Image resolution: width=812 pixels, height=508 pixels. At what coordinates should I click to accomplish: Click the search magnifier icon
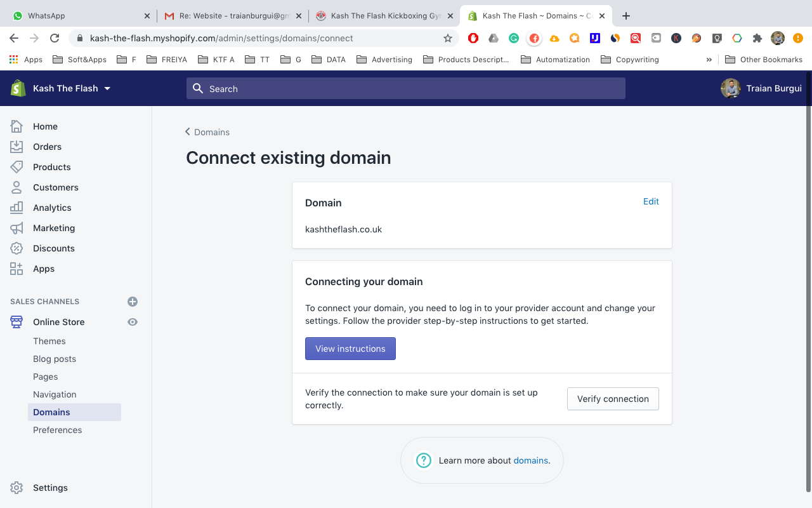tap(198, 88)
